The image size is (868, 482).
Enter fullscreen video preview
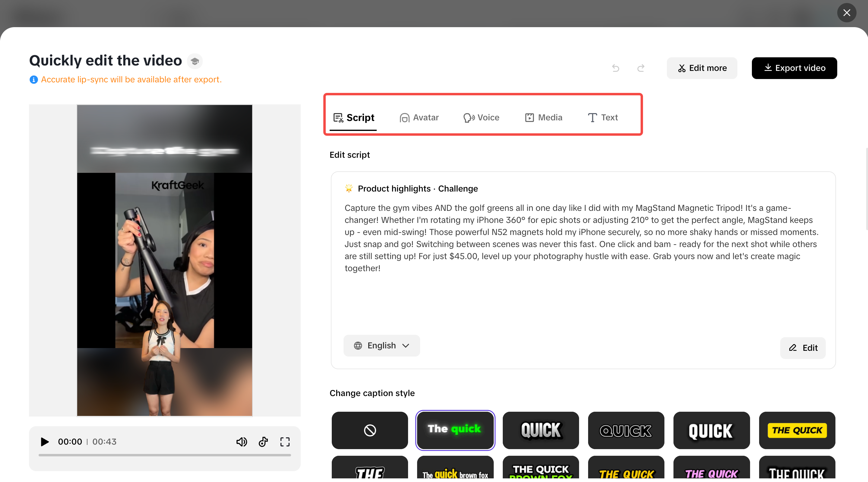(x=285, y=442)
